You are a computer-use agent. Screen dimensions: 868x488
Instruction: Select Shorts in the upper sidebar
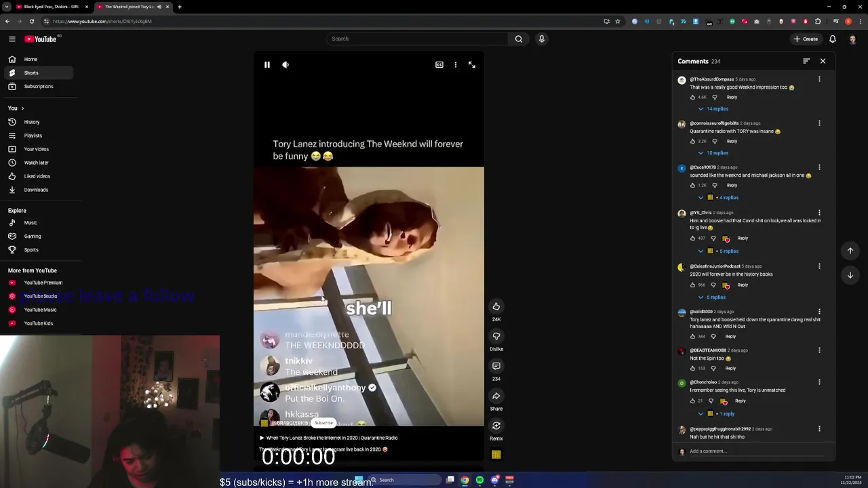click(37, 73)
